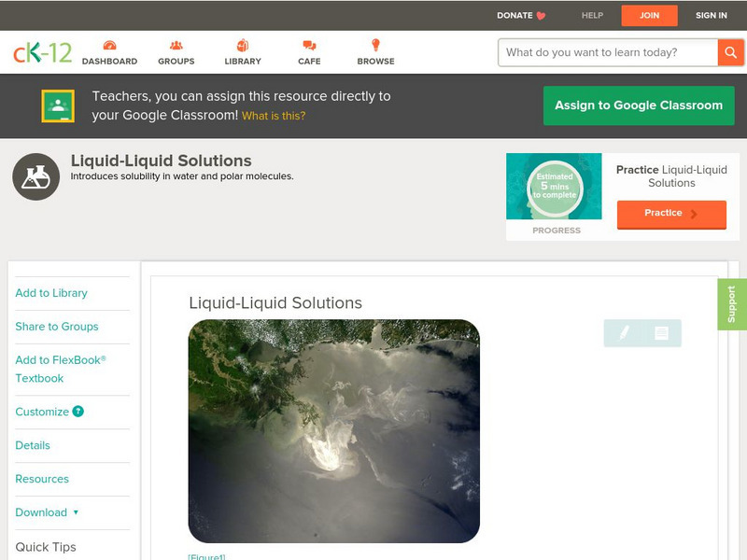Screen dimensions: 747x560
Task: Click the article title above the image
Action: [x=275, y=302]
